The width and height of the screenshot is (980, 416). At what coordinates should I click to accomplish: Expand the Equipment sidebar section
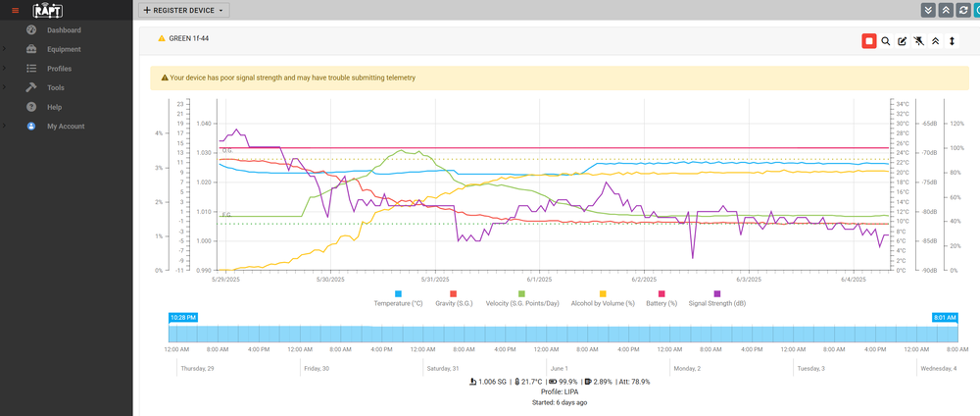[x=64, y=49]
